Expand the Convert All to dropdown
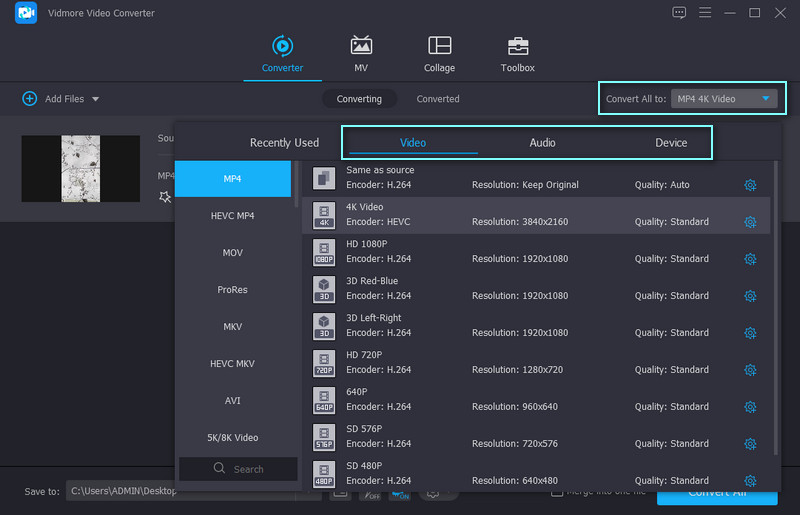This screenshot has width=800, height=515. coord(724,99)
